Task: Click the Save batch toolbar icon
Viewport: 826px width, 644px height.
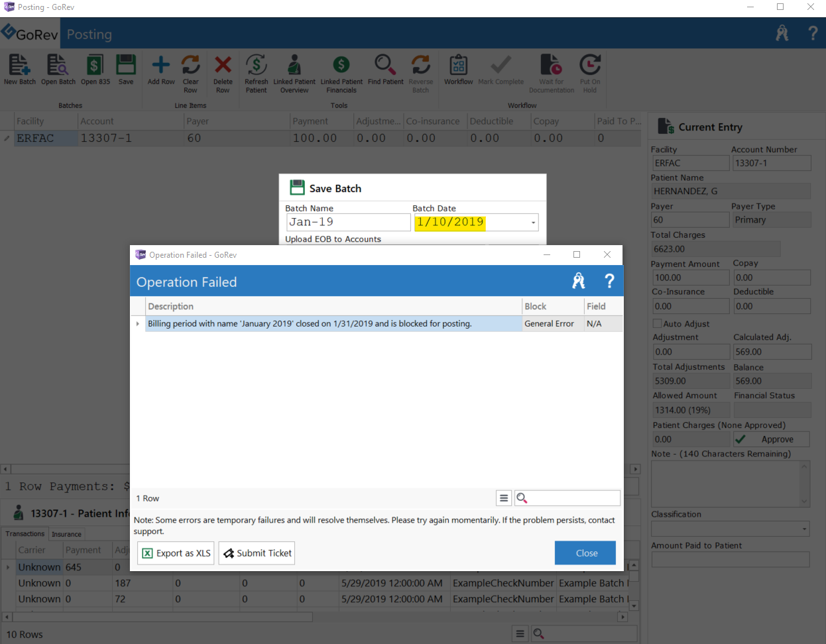Action: 126,65
